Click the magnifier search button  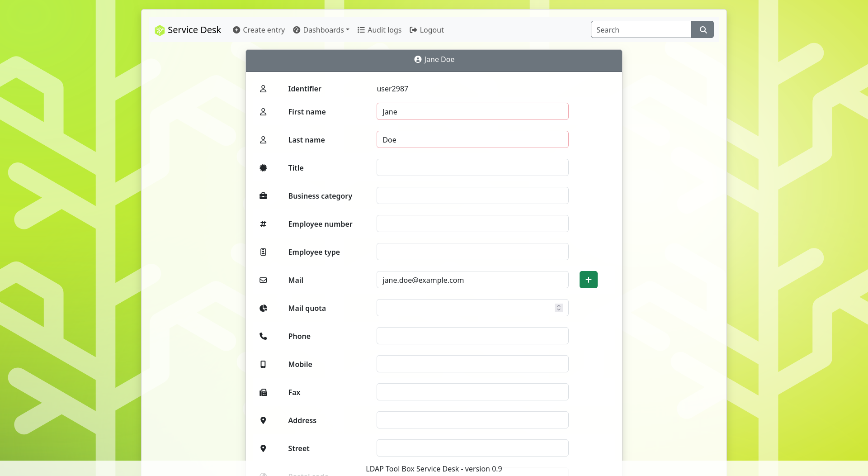click(703, 29)
